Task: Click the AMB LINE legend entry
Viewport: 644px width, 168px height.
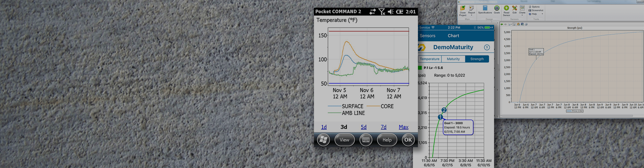Action: coord(346,113)
